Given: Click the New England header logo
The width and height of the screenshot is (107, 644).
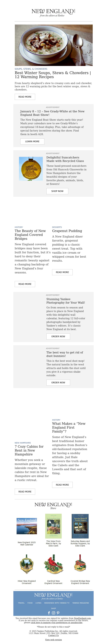Looking at the screenshot, I should click(53, 12).
